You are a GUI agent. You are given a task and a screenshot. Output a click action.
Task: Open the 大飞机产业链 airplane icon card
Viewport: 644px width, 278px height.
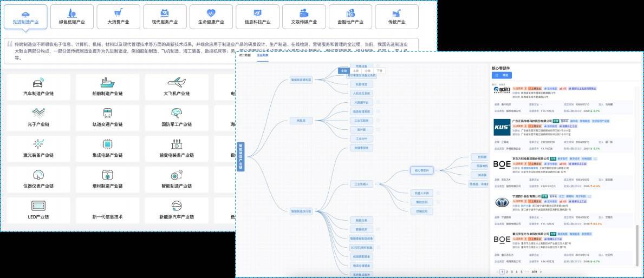coord(177,87)
